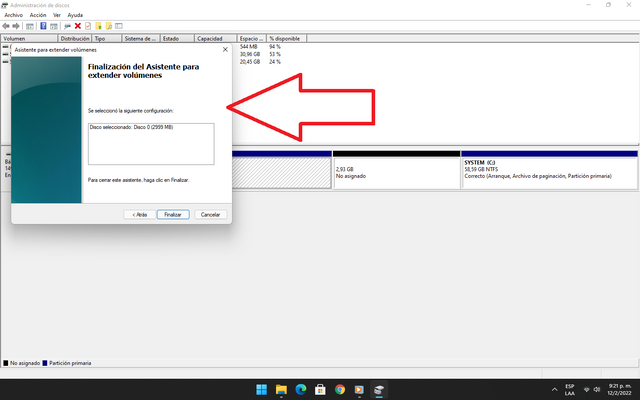Sort by the Distribución column header
640x400 pixels.
(x=75, y=38)
